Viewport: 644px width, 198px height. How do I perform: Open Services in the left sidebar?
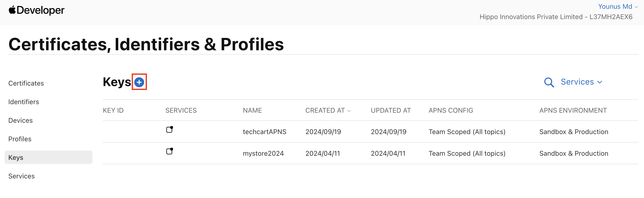(x=21, y=176)
